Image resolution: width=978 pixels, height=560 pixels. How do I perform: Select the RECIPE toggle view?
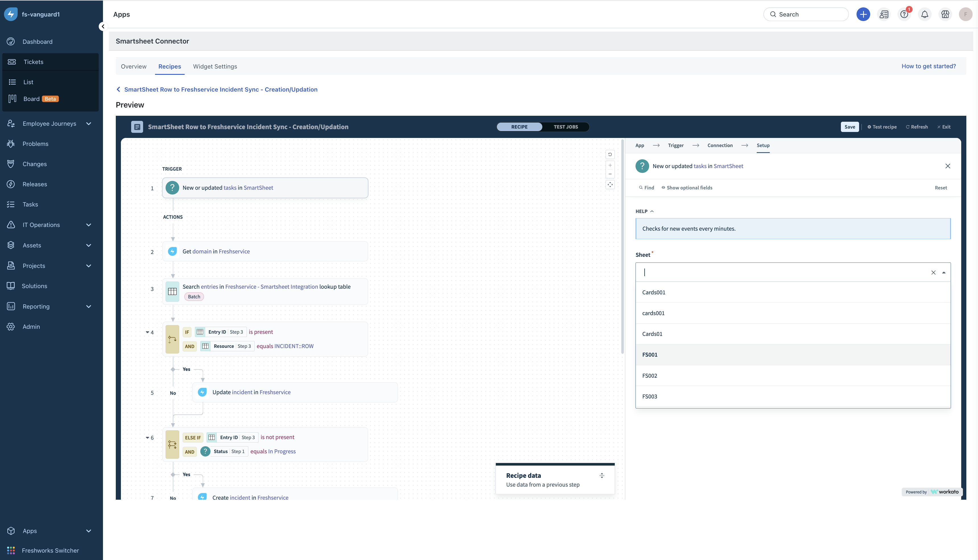click(519, 127)
